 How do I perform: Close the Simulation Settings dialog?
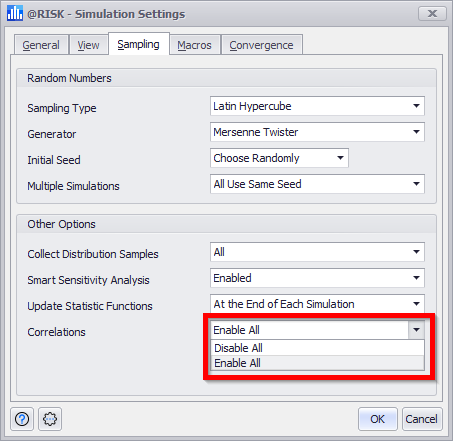pyautogui.click(x=432, y=13)
